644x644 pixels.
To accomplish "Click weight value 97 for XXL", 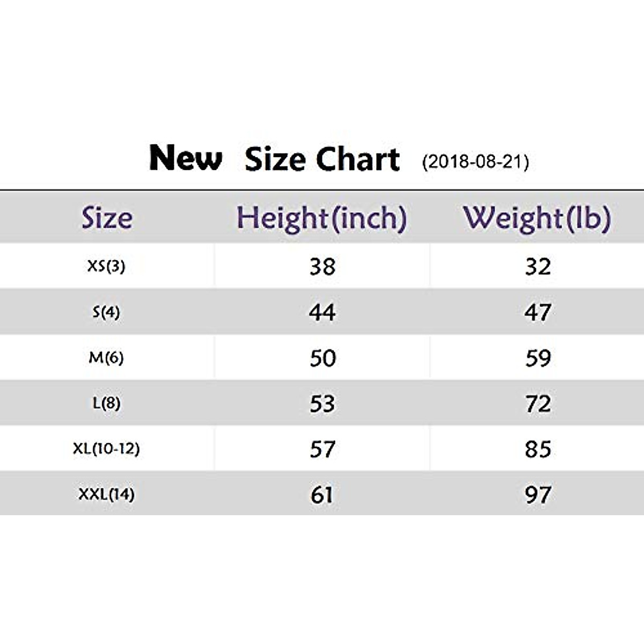I will (538, 495).
